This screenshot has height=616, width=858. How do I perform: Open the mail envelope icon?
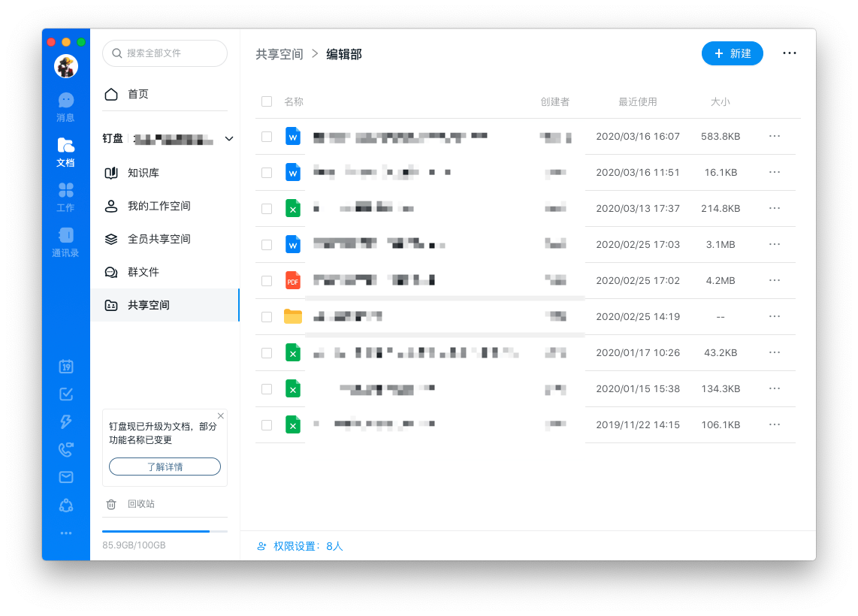coord(66,478)
